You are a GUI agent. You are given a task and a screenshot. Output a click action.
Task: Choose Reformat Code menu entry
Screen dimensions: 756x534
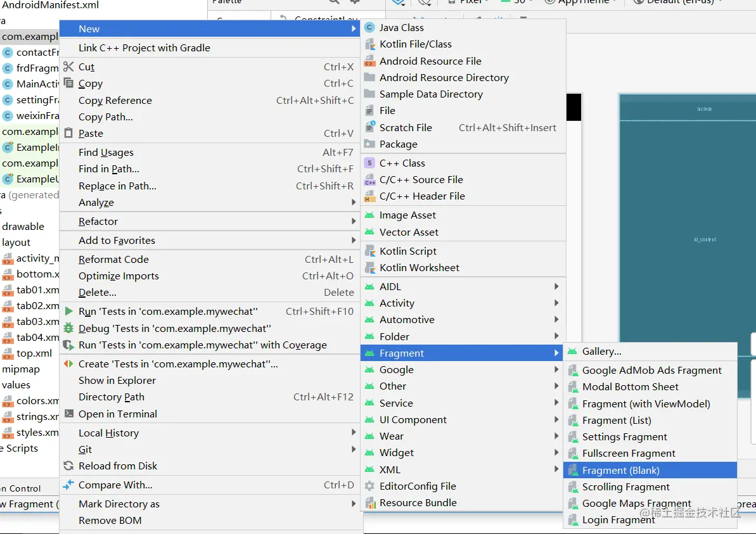(x=210, y=259)
